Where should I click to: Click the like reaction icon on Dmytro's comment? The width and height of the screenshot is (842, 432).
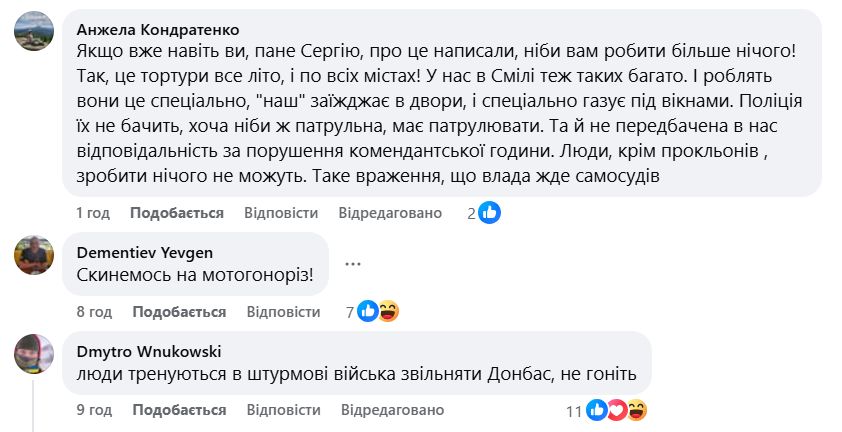coord(597,410)
